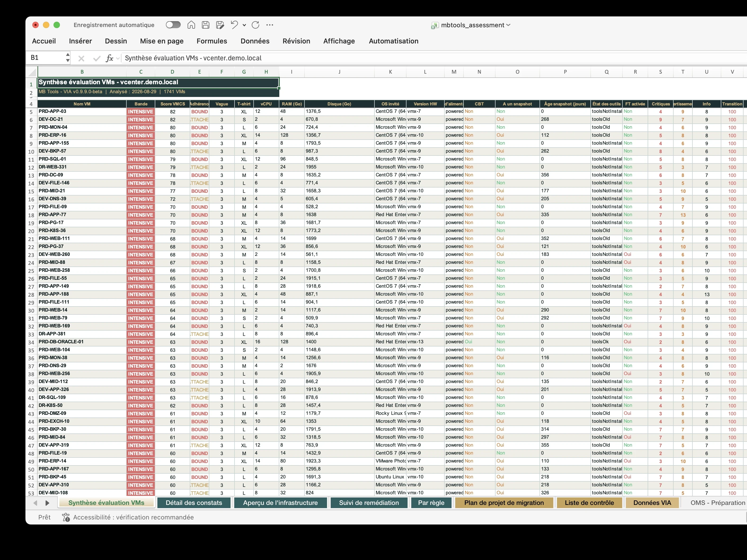
Task: Click the Home icon in title bar
Action: click(191, 25)
